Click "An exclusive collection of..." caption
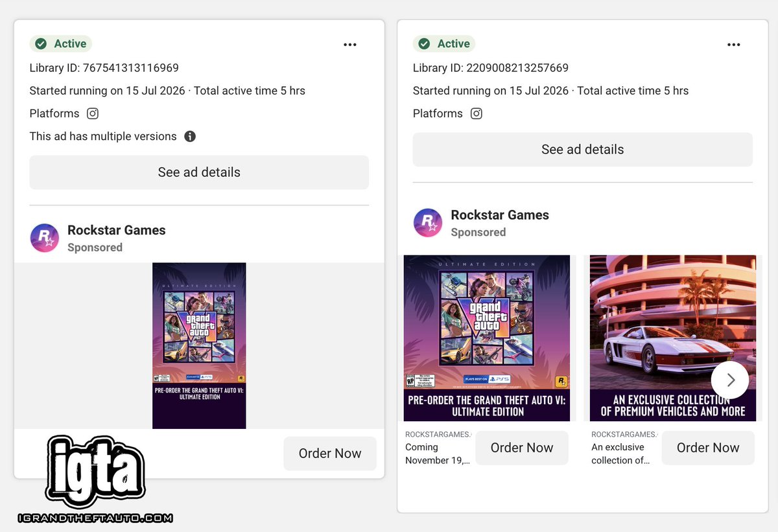Viewport: 778px width, 532px height. [x=620, y=454]
